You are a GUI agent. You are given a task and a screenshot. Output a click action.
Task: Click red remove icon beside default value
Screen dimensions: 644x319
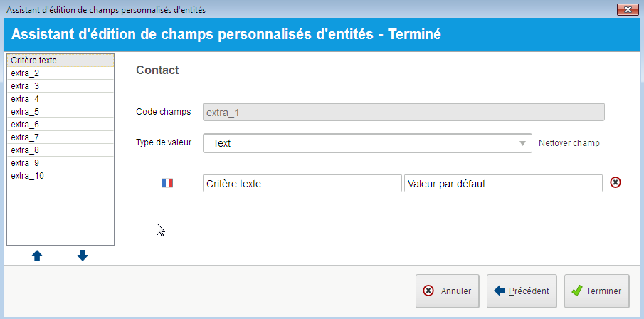click(616, 182)
